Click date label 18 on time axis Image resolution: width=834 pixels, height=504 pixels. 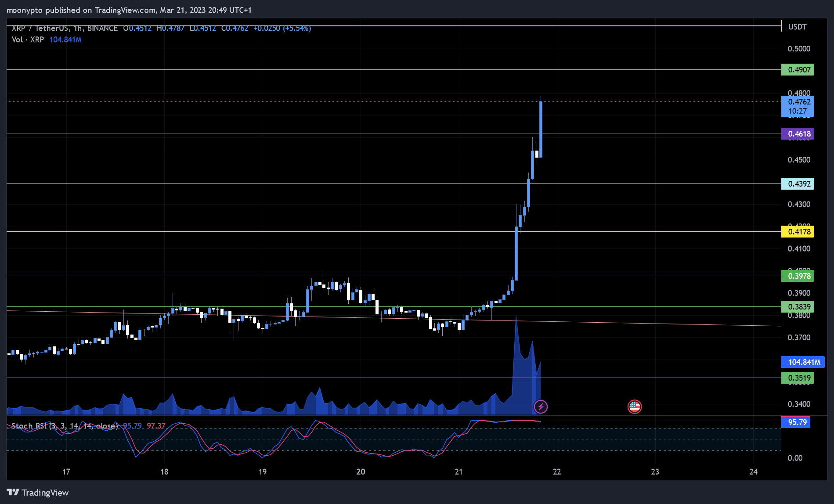(x=164, y=472)
